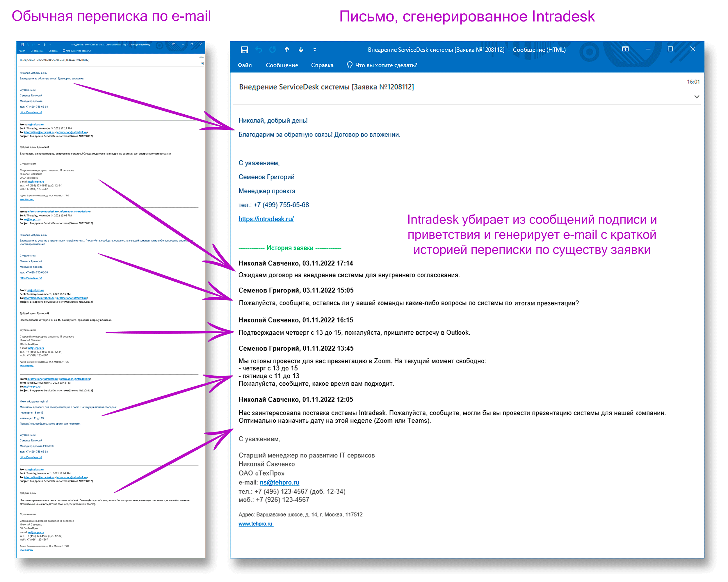
Task: Click the Redo arrow in the right message window
Action: (x=273, y=50)
